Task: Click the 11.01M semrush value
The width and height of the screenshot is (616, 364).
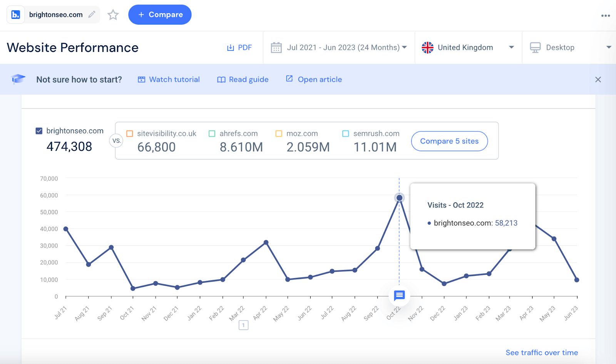Action: 375,147
